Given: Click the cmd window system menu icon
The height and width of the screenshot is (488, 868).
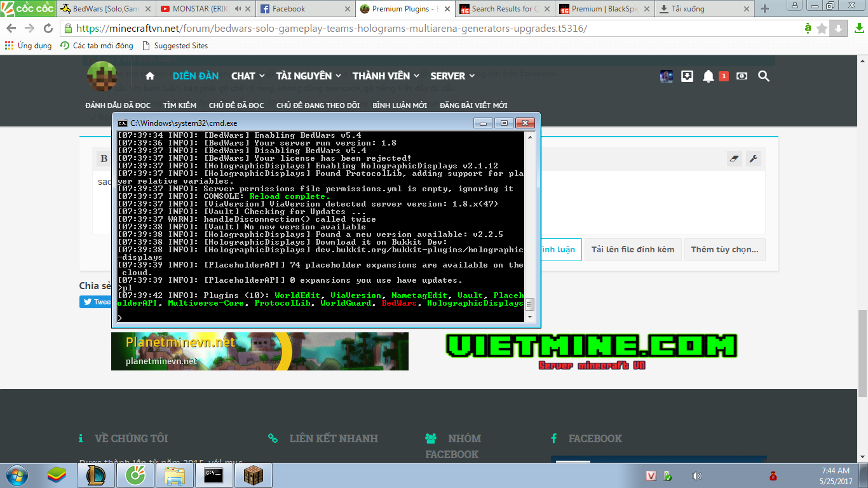Looking at the screenshot, I should click(x=122, y=123).
